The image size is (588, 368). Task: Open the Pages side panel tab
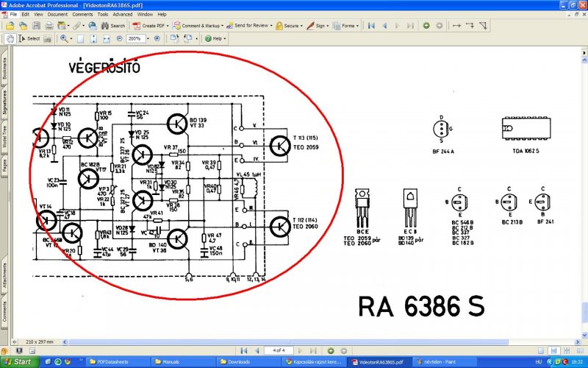pyautogui.click(x=4, y=165)
